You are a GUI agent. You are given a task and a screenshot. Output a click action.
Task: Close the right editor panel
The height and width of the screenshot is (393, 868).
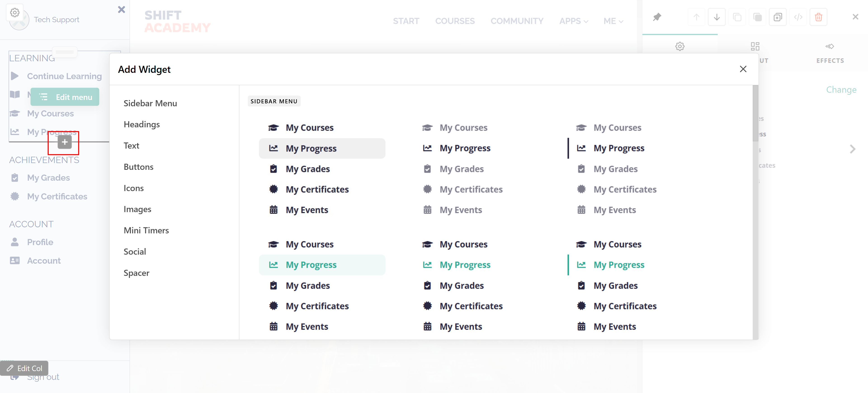click(855, 17)
